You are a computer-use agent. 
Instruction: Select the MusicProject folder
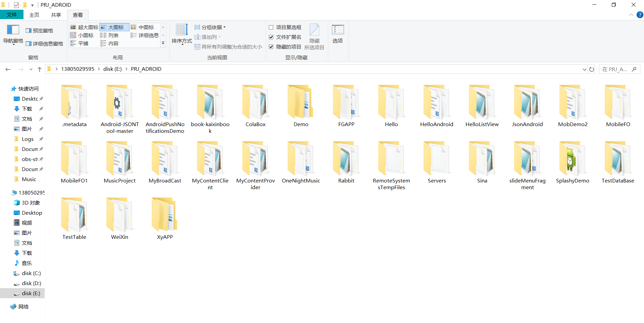tap(119, 162)
